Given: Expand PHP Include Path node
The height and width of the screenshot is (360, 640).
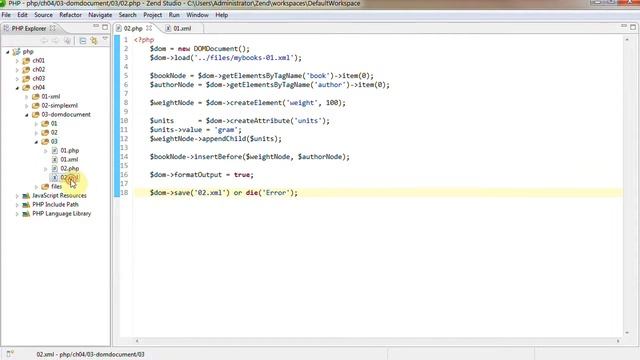Looking at the screenshot, I should pos(17,204).
